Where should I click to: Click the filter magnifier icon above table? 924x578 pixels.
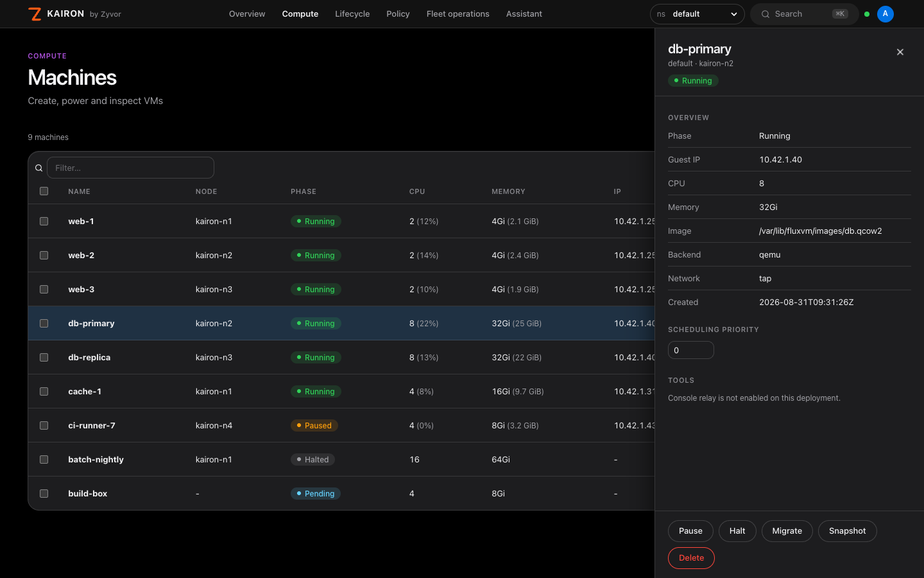[39, 168]
